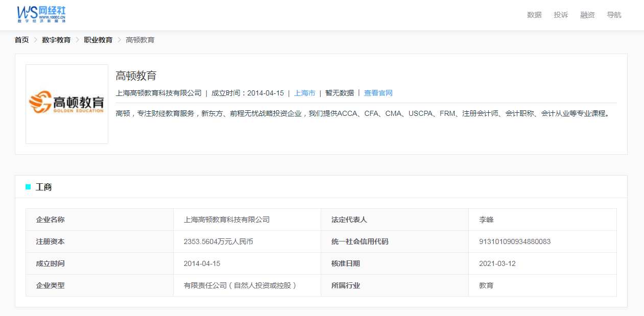This screenshot has width=644, height=316.
Task: Click the 注册资本 label cell
Action: coord(100,241)
